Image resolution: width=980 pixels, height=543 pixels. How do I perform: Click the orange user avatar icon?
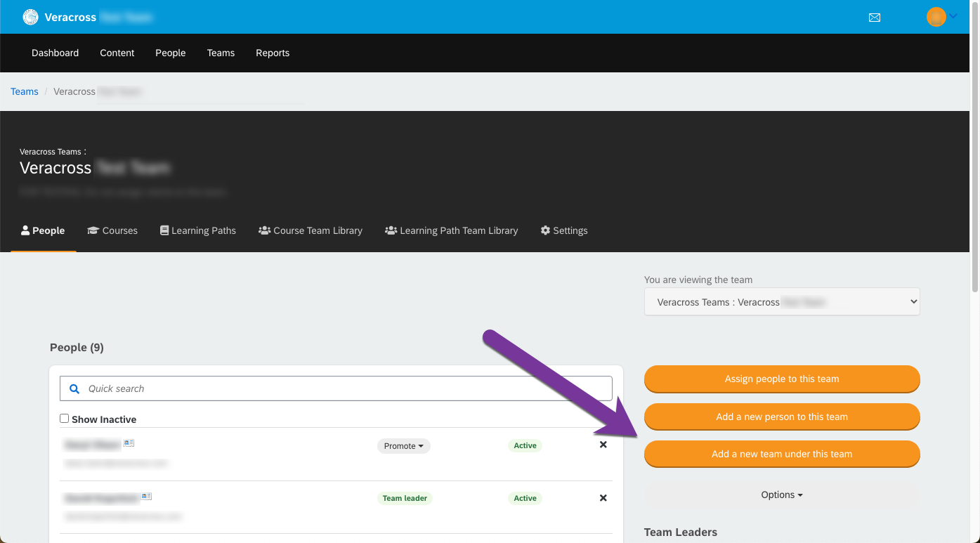point(936,17)
